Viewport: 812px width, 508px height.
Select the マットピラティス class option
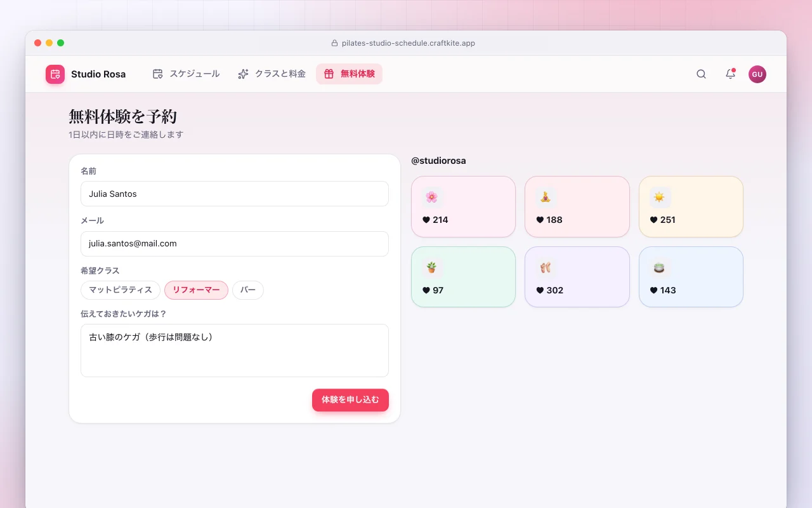pos(121,290)
